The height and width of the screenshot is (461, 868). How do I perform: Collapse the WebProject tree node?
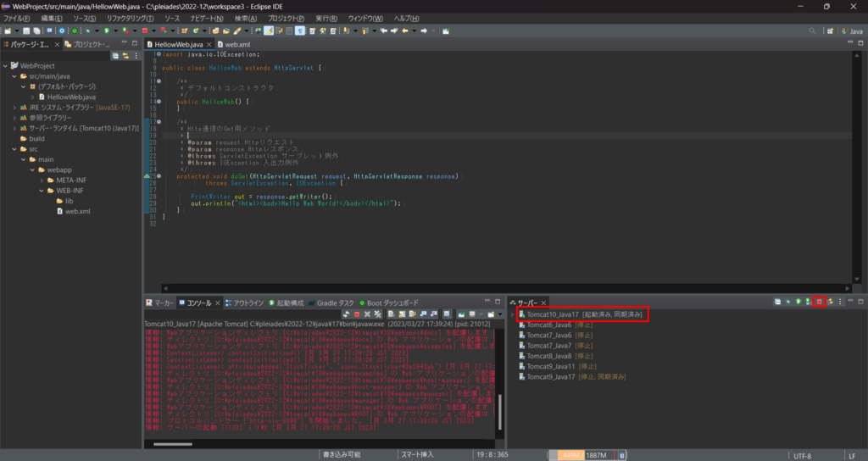[x=5, y=65]
